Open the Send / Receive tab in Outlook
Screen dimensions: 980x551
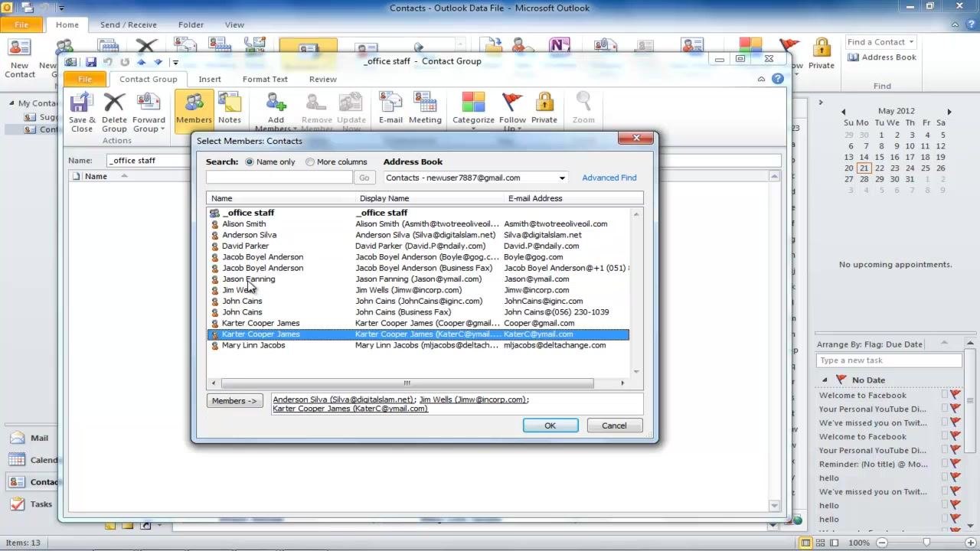pyautogui.click(x=128, y=24)
